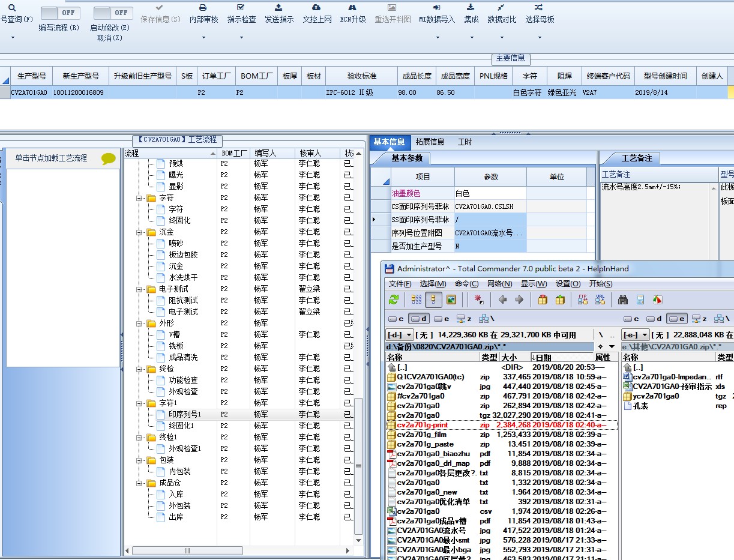Toggle the 启动修改(E) OFF switch
Image resolution: width=734 pixels, height=560 pixels.
pos(113,13)
